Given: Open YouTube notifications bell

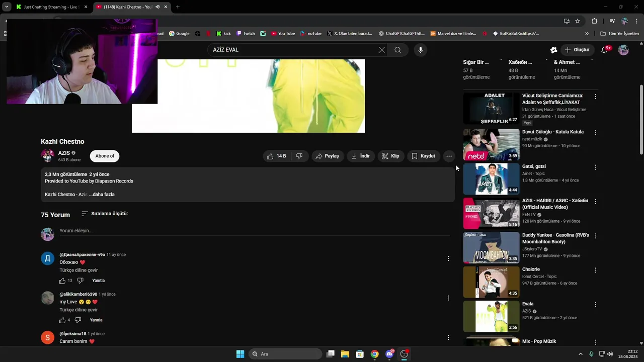Looking at the screenshot, I should (604, 50).
